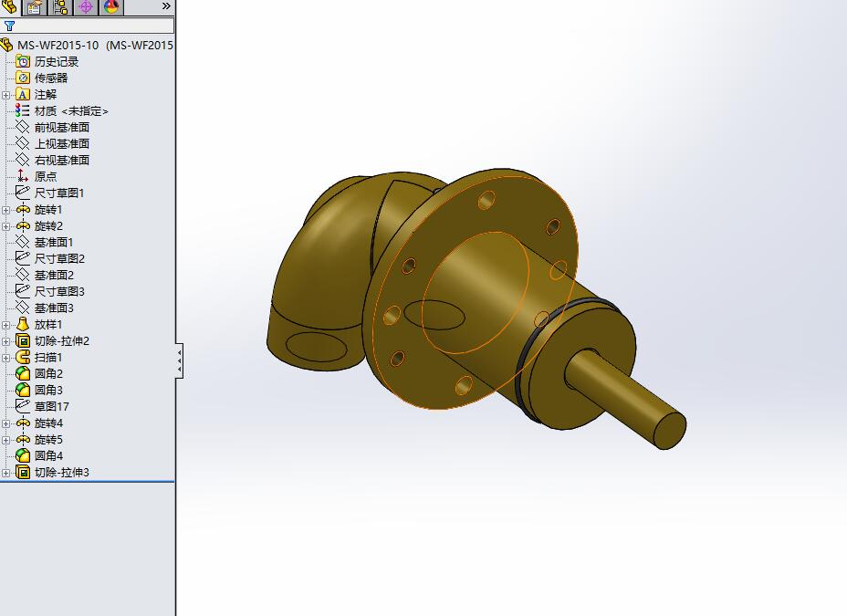This screenshot has height=616, width=847.
Task: Click the 历史记录 label
Action: (57, 61)
